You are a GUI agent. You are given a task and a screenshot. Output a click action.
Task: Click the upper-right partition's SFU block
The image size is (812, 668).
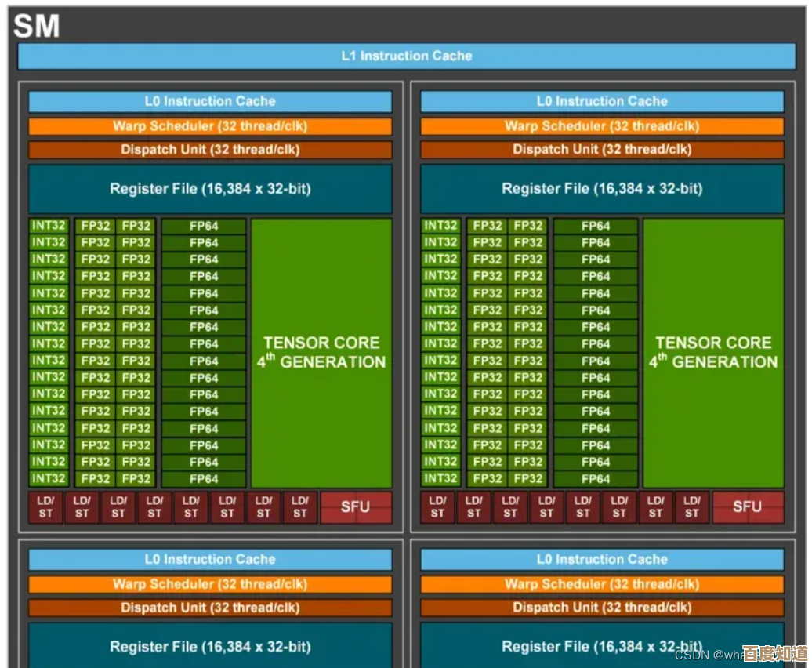[747, 507]
